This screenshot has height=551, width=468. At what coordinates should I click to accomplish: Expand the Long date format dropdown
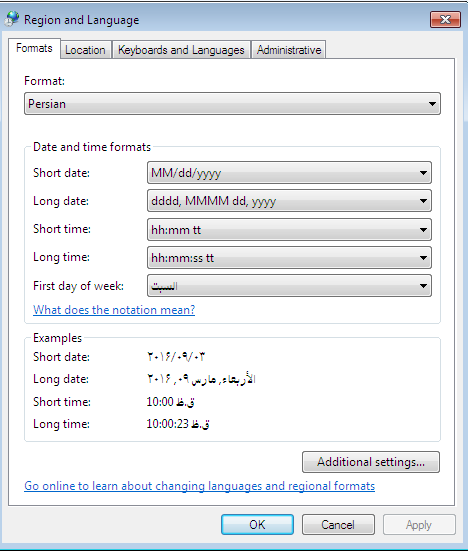(289, 201)
